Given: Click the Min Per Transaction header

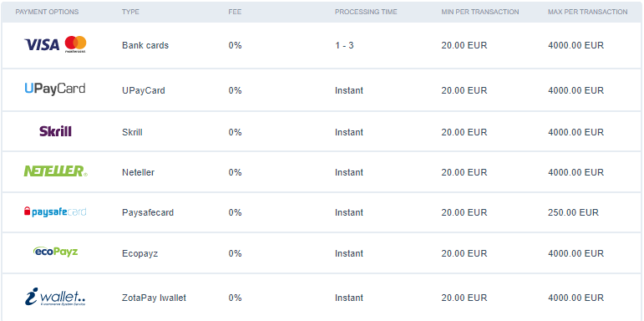Looking at the screenshot, I should coord(480,12).
